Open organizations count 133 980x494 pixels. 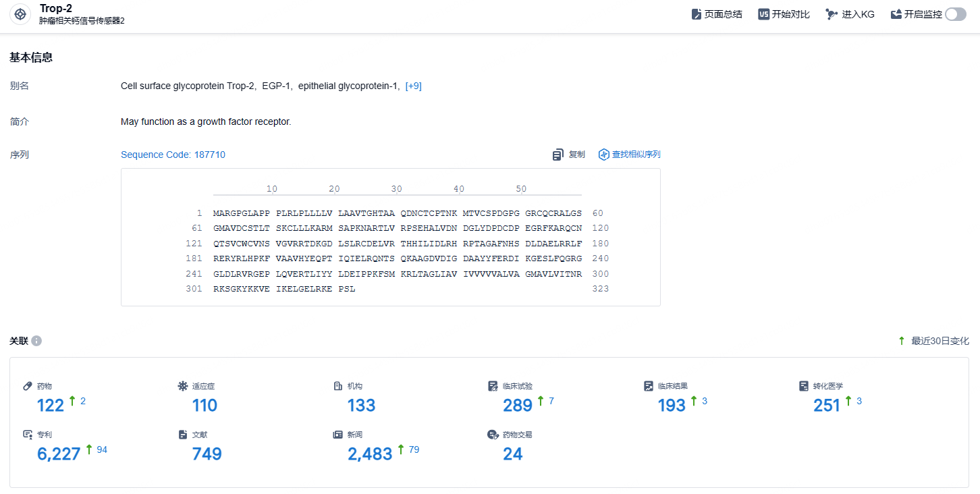361,405
